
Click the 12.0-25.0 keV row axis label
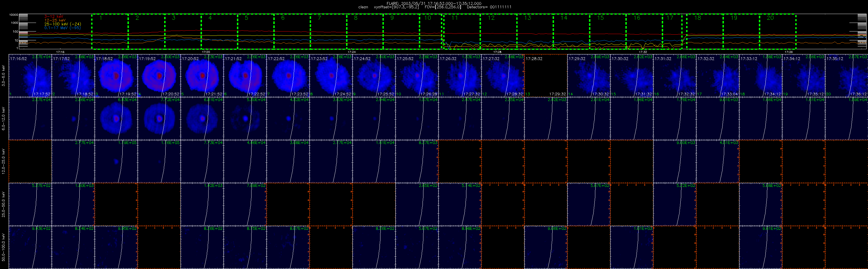pos(4,162)
